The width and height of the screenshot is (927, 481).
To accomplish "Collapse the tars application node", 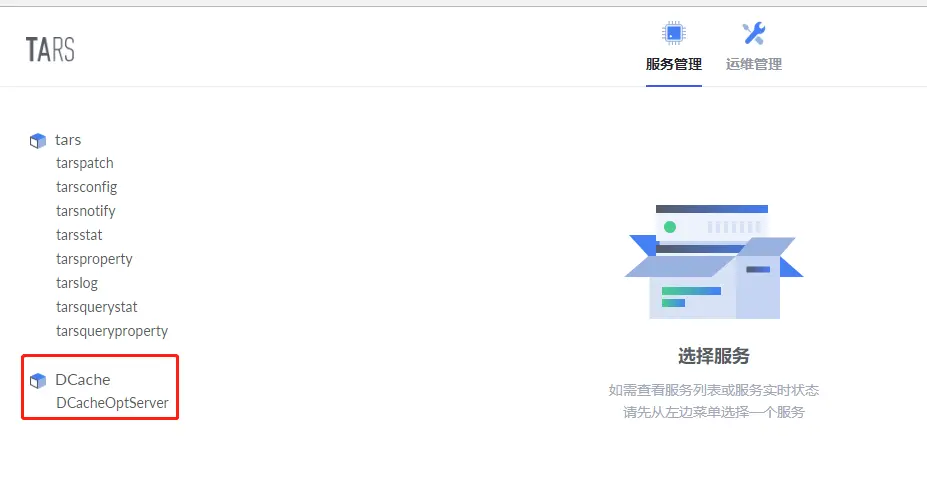I will point(68,140).
